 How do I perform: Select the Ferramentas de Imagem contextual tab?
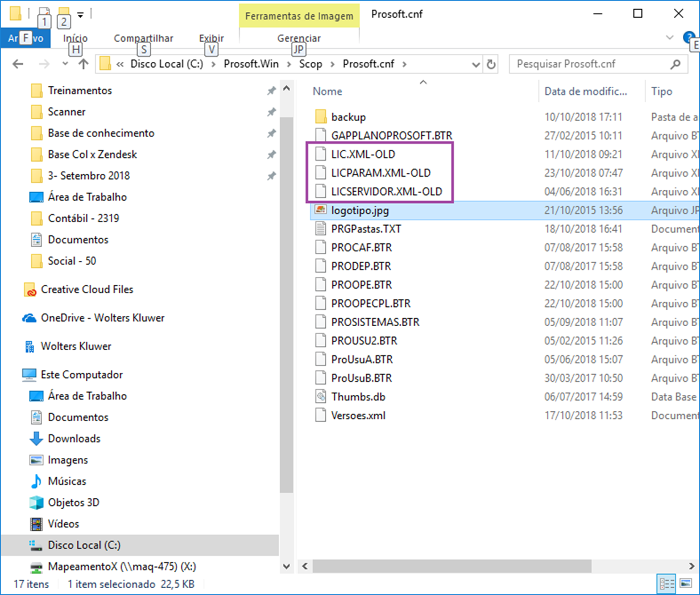pyautogui.click(x=299, y=16)
